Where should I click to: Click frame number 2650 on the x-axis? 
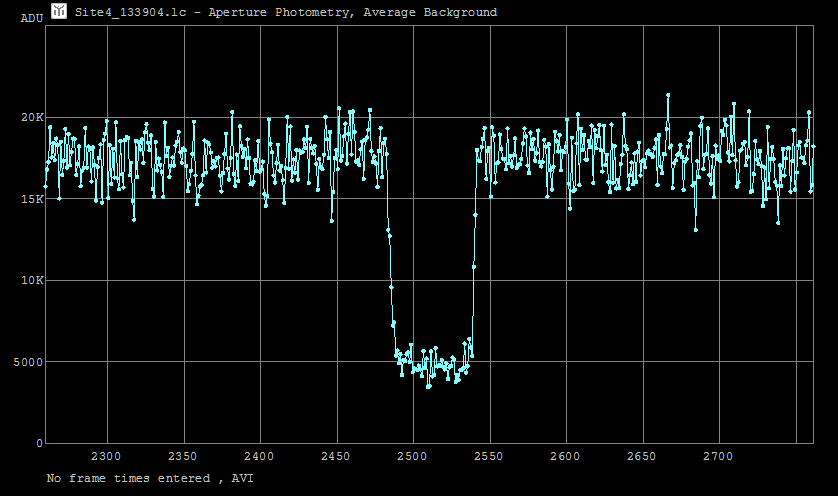[641, 456]
